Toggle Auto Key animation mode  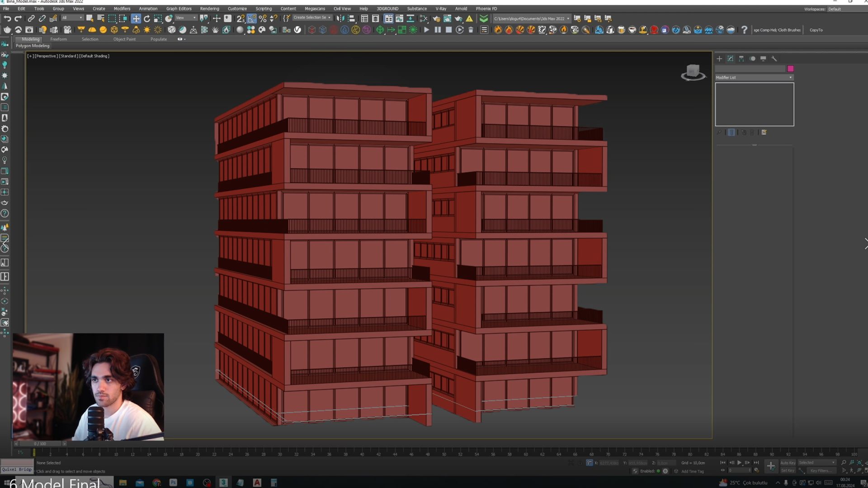coord(788,463)
